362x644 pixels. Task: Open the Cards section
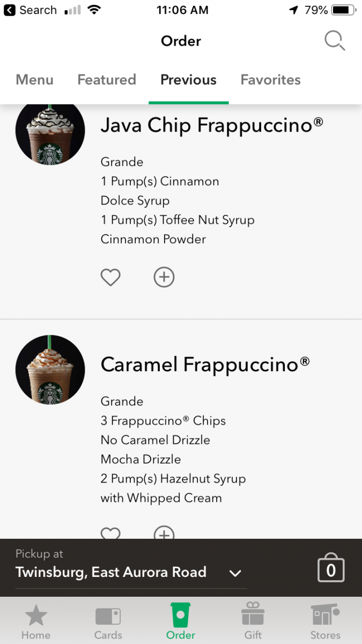point(108,621)
